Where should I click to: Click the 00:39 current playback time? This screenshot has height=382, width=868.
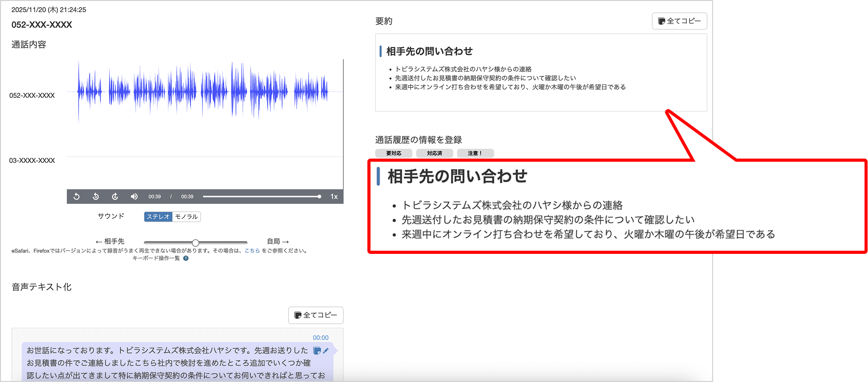154,197
